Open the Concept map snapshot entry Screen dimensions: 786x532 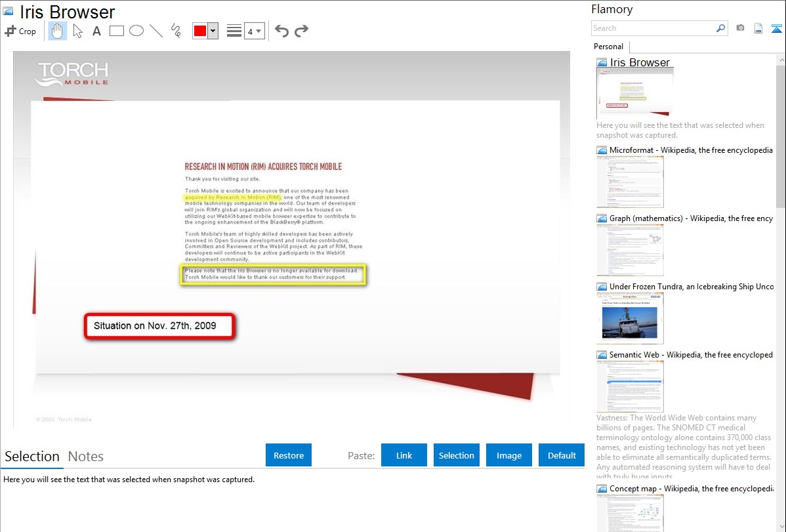click(692, 488)
